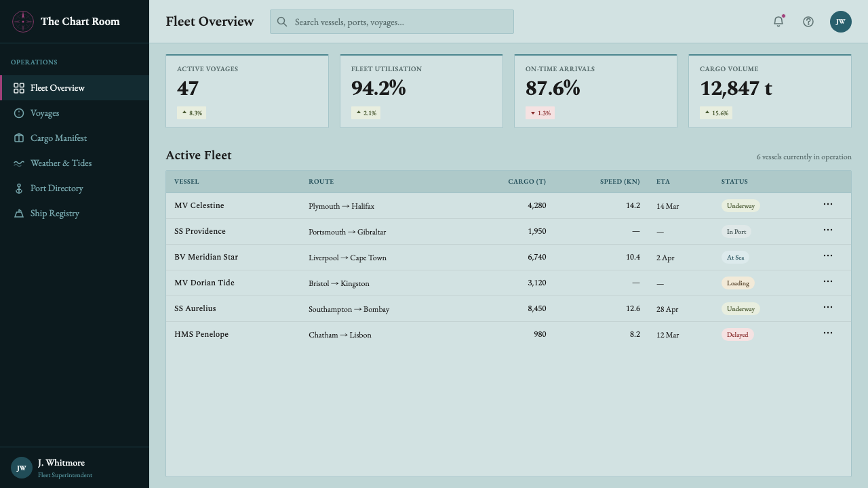Click the search magnifier icon
The image size is (868, 488).
[282, 22]
